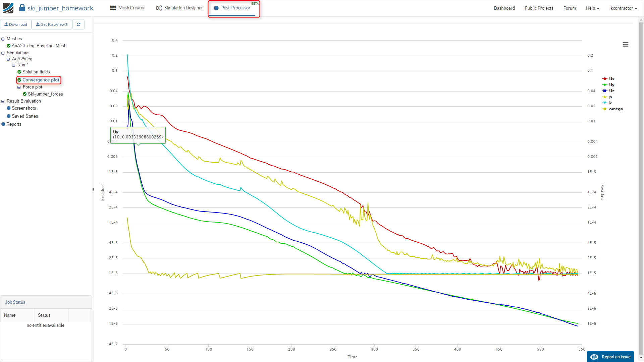Click the eye icon on Report an issue
This screenshot has width=644, height=362.
click(x=594, y=357)
